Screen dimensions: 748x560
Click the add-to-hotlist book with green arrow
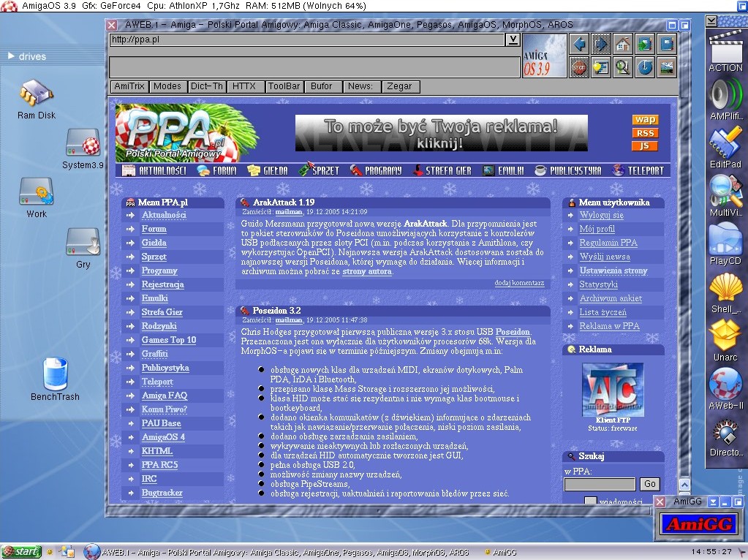pos(644,45)
